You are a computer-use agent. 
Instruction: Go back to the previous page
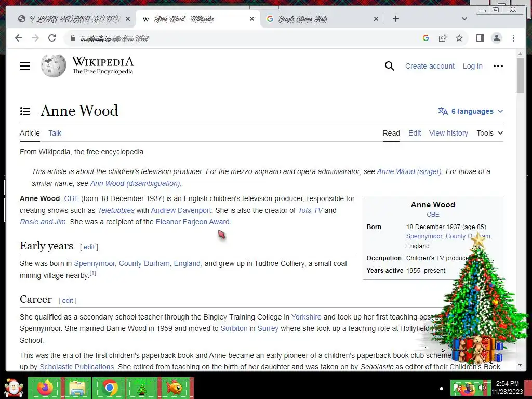(19, 38)
